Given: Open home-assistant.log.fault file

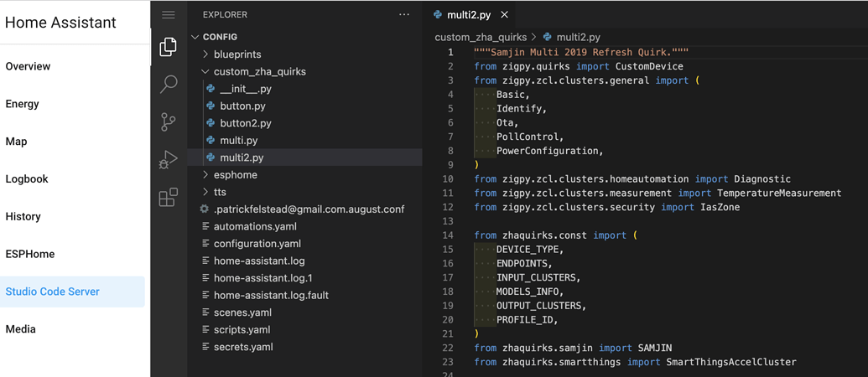Looking at the screenshot, I should [271, 295].
